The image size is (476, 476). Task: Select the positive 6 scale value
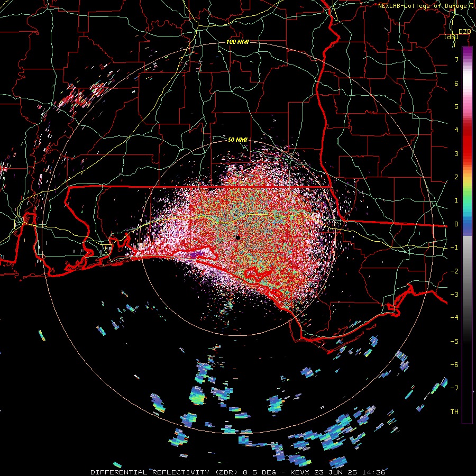coord(456,83)
